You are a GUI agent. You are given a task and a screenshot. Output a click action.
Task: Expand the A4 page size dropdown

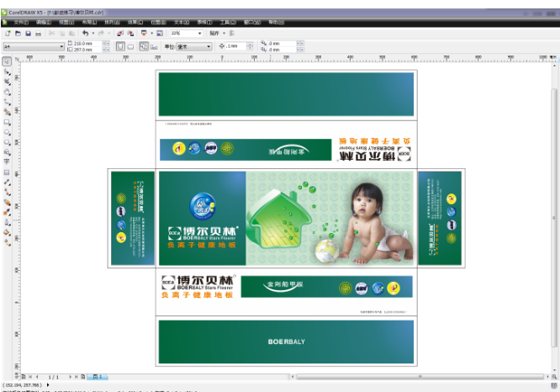(61, 47)
